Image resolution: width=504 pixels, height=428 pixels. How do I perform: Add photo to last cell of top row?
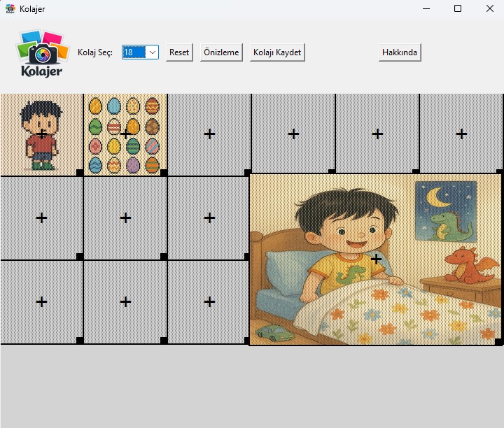[461, 134]
